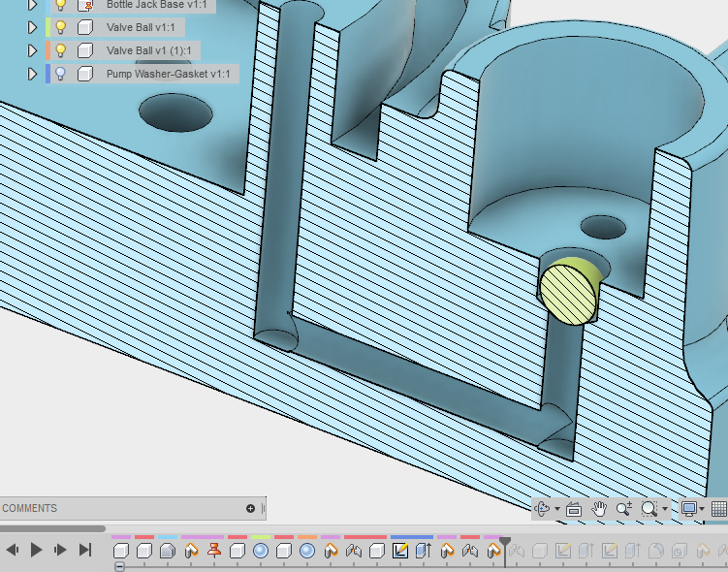The height and width of the screenshot is (572, 728).
Task: Expand the Pump Washer-Gasket v1:1 node
Action: (32, 74)
